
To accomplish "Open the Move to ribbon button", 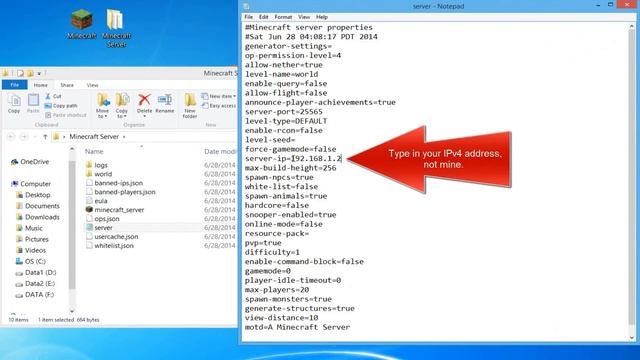I will (x=102, y=106).
